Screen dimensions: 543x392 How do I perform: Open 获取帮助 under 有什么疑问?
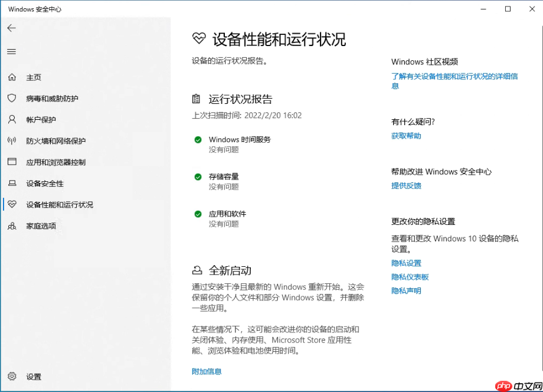(x=405, y=135)
